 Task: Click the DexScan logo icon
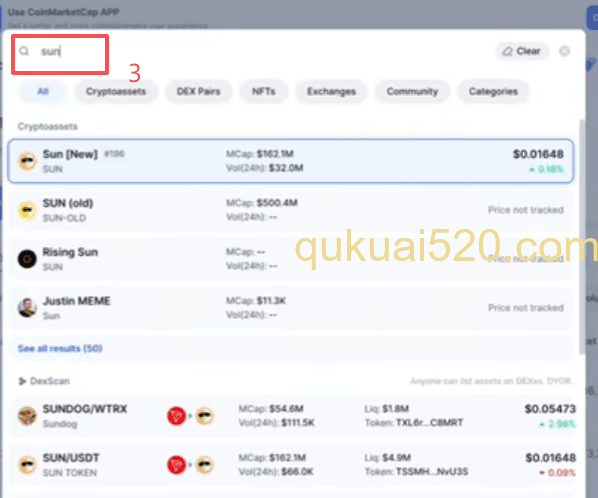tap(23, 381)
